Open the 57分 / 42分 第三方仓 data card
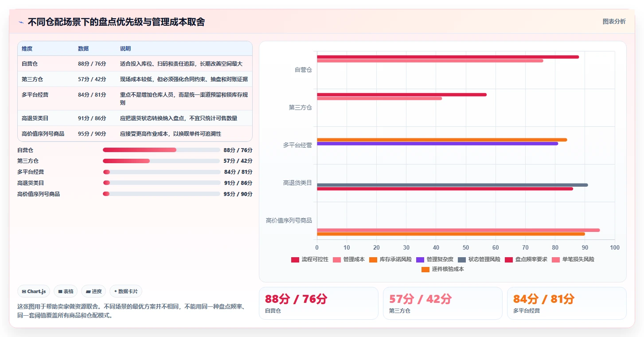644x337 pixels. pos(443,303)
